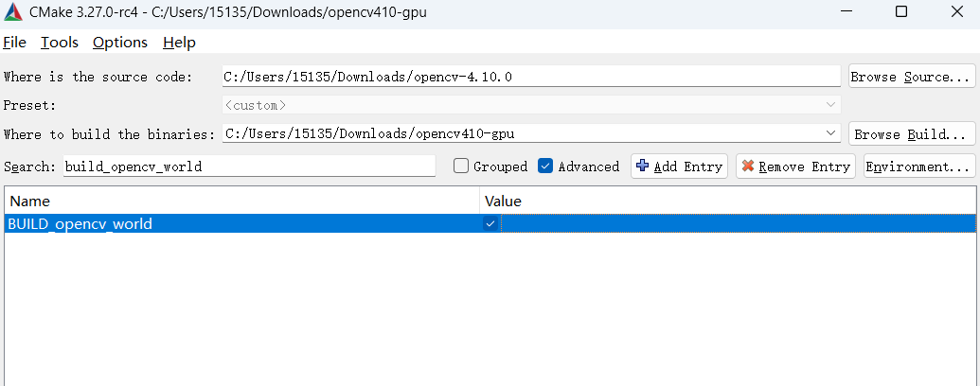
Task: Click the Browse Source button
Action: click(911, 77)
